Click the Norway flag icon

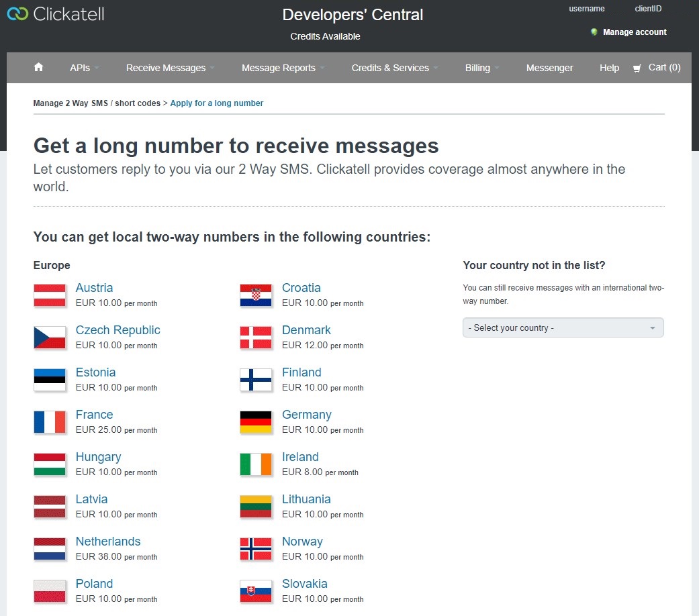point(256,549)
